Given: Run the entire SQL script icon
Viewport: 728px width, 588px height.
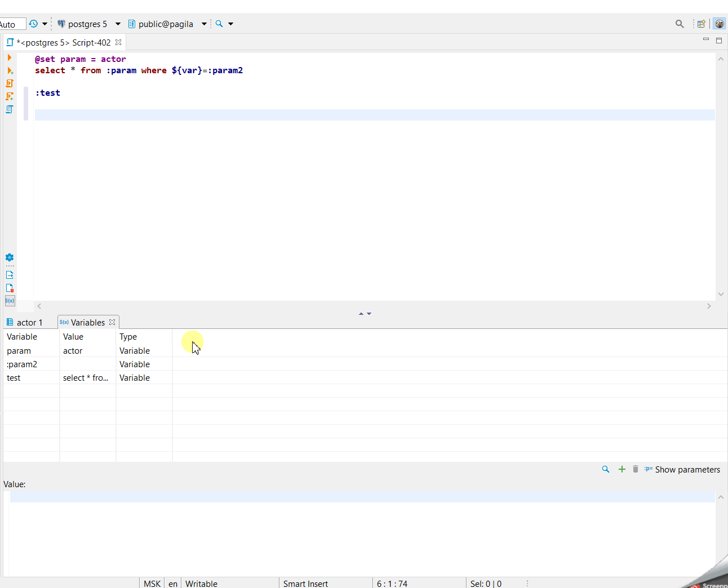Looking at the screenshot, I should point(9,83).
